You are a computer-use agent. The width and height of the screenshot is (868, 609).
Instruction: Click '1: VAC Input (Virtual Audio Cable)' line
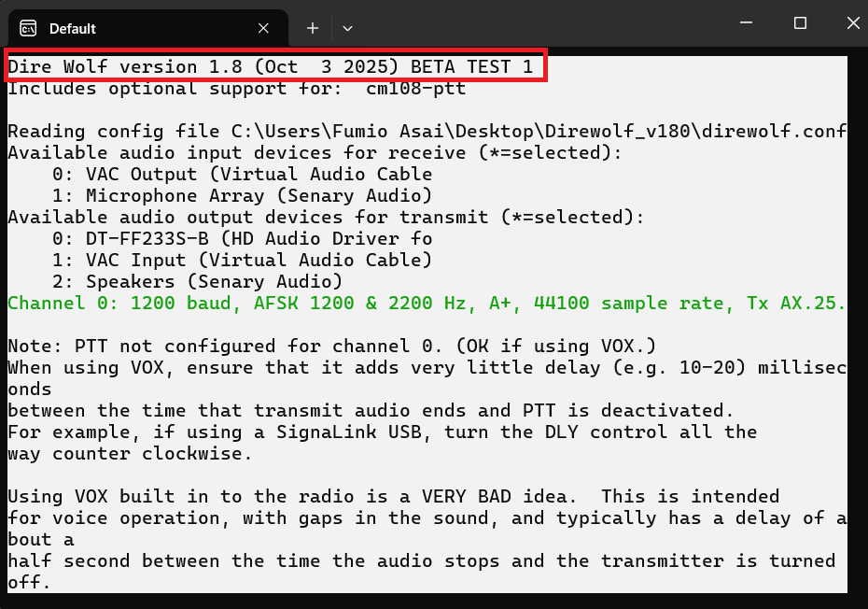[x=242, y=260]
